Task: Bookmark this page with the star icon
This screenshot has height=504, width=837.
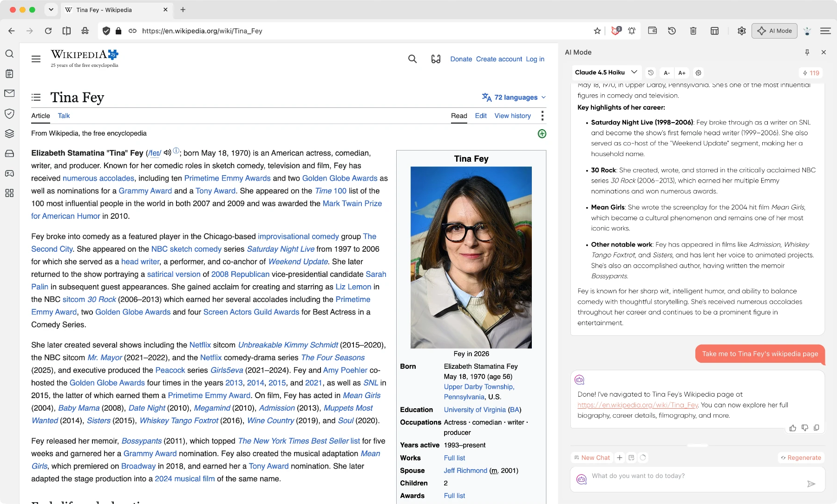Action: pos(597,31)
